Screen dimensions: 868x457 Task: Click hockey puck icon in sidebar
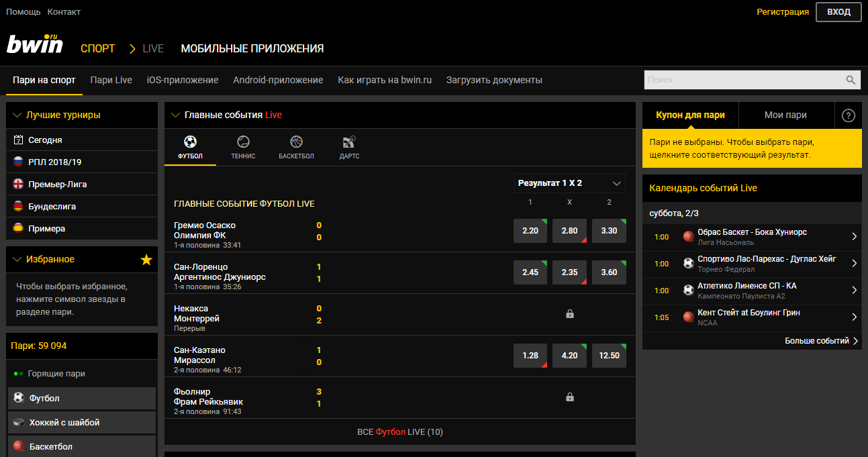pyautogui.click(x=19, y=422)
